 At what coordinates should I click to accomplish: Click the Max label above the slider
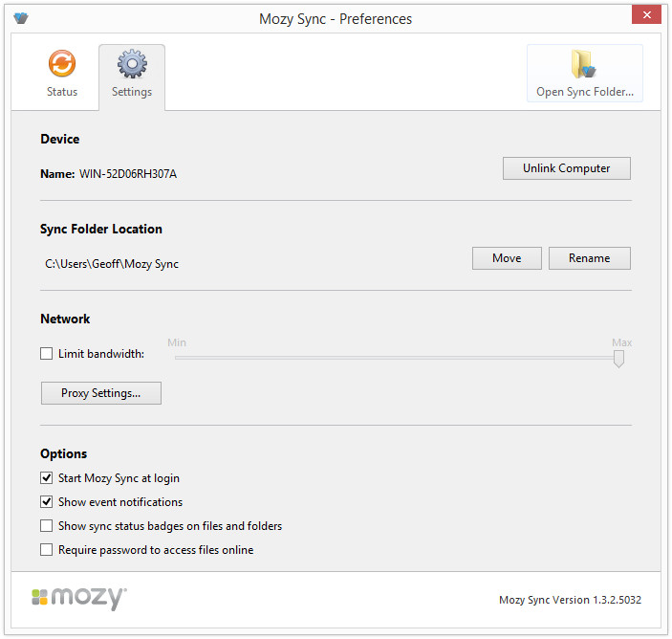point(622,342)
